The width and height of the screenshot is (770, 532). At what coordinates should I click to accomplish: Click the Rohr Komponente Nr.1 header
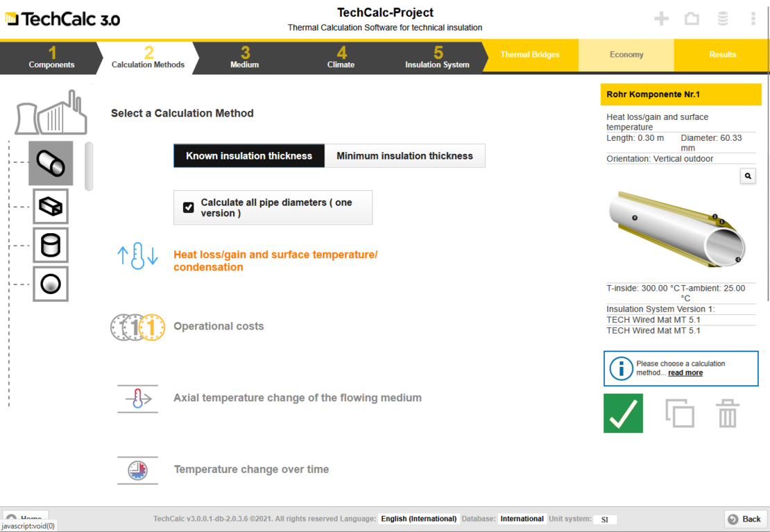point(681,94)
